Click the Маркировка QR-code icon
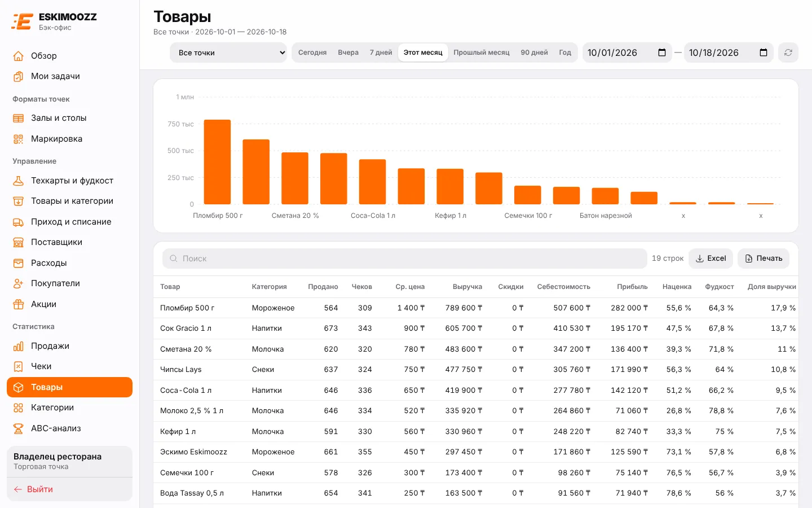 click(19, 139)
